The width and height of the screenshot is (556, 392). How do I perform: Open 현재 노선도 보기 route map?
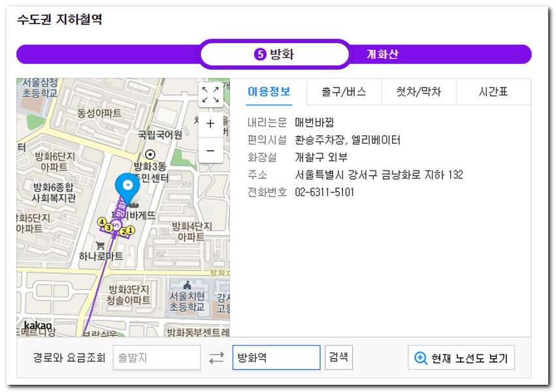[x=461, y=358]
